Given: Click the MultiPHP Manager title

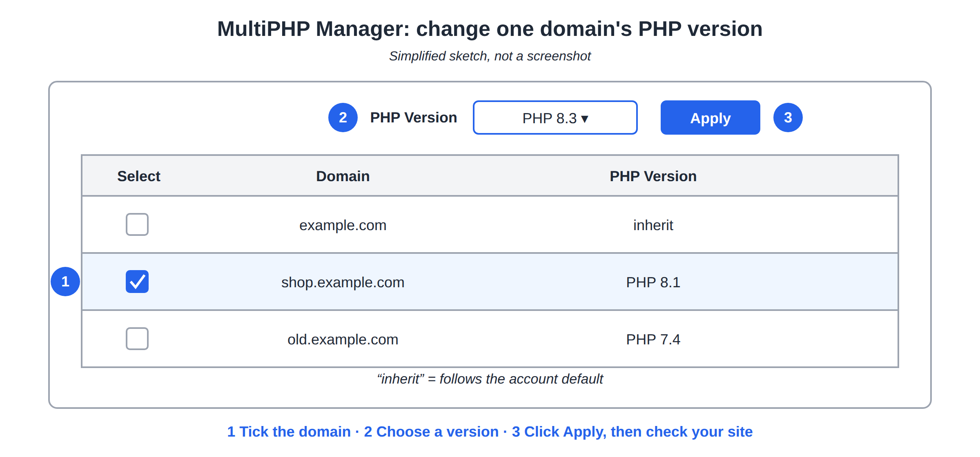Looking at the screenshot, I should [490, 29].
